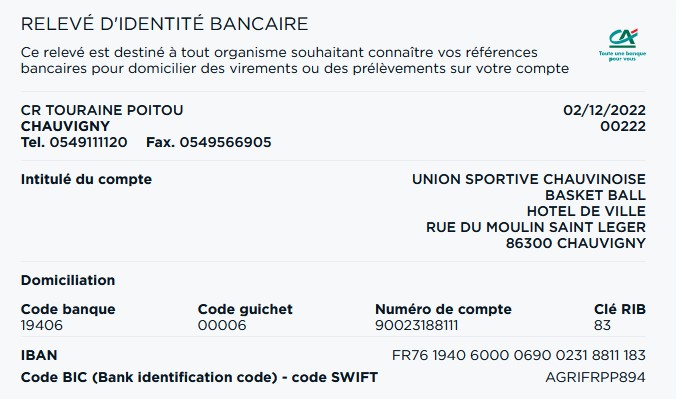Click the BIC code AGRIFRPP894
Image resolution: width=680 pixels, height=399 pixels.
click(x=595, y=377)
